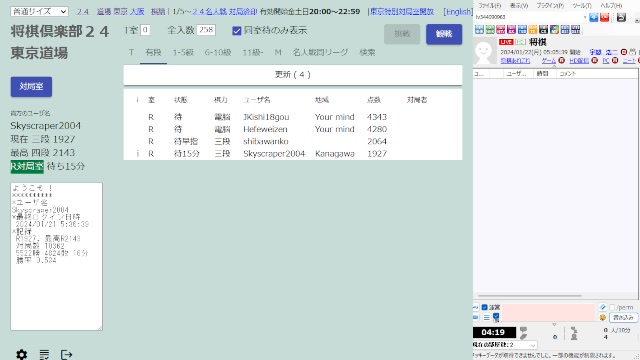The image size is (640, 360).
Task: Click the red circle icon after ゲーム tag
Action: click(x=562, y=60)
